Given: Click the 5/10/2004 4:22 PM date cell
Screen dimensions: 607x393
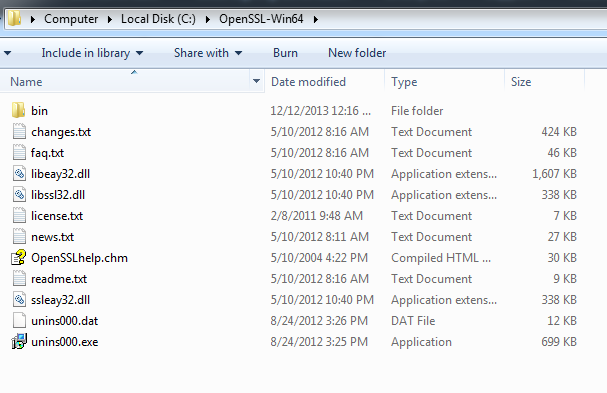Looking at the screenshot, I should pyautogui.click(x=319, y=258).
